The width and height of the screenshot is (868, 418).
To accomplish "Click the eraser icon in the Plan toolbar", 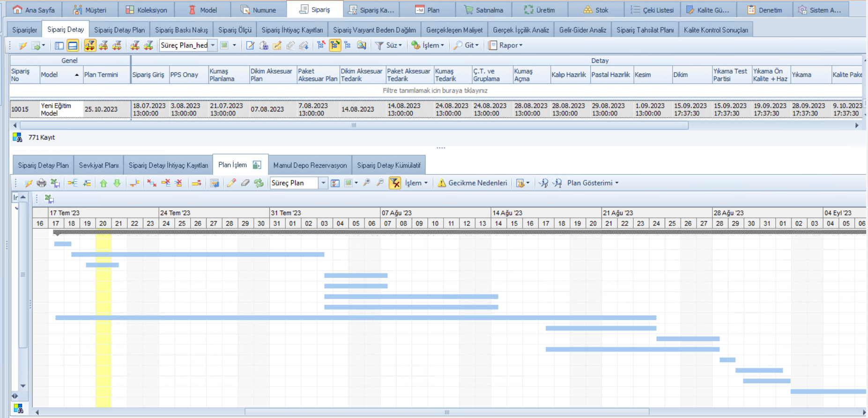I will (245, 183).
